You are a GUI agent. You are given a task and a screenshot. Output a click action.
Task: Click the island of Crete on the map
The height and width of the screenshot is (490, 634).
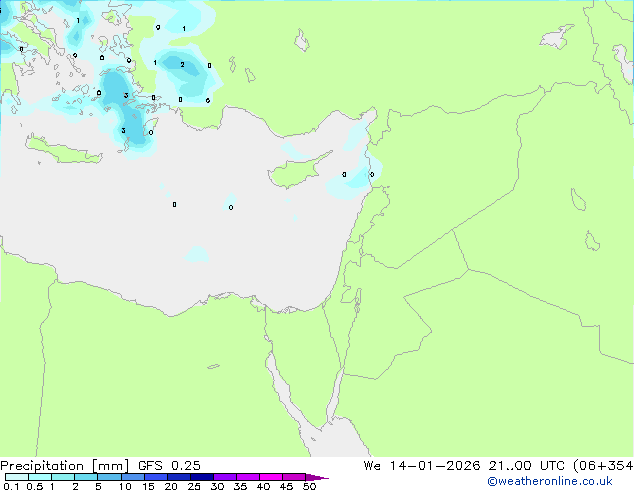click(x=63, y=150)
